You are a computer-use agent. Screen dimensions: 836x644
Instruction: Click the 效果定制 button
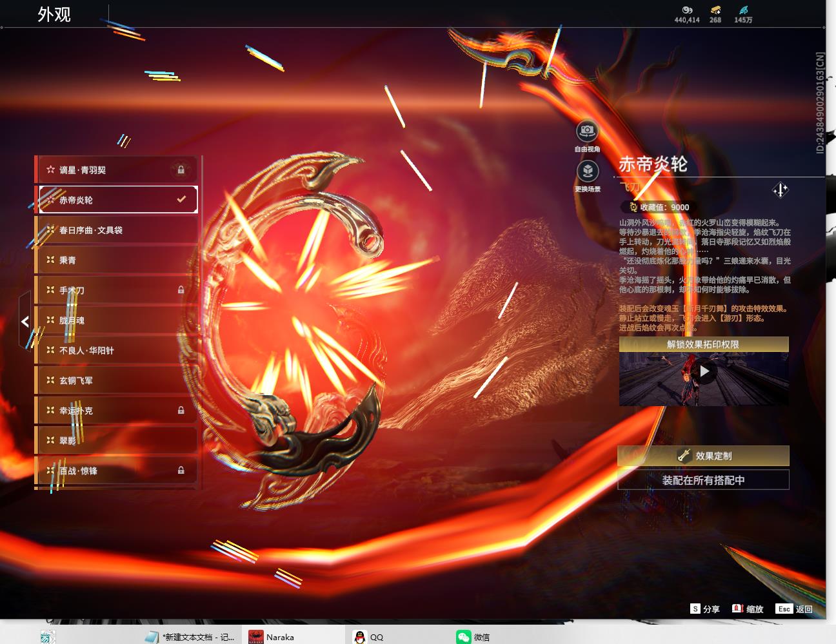point(703,456)
